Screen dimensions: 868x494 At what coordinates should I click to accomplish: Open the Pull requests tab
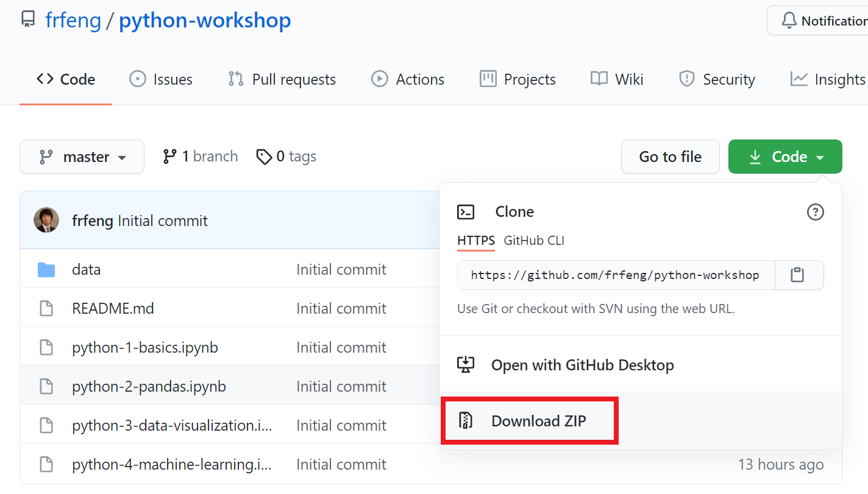(282, 79)
